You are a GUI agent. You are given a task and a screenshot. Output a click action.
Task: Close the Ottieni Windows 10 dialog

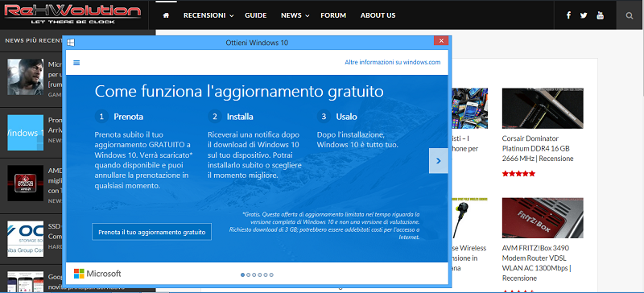coord(440,41)
